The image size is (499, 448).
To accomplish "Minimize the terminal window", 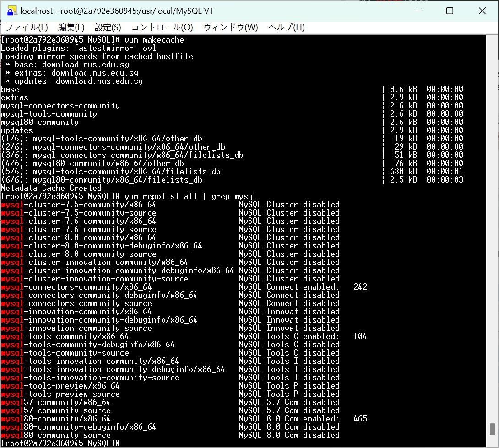I will pos(418,11).
